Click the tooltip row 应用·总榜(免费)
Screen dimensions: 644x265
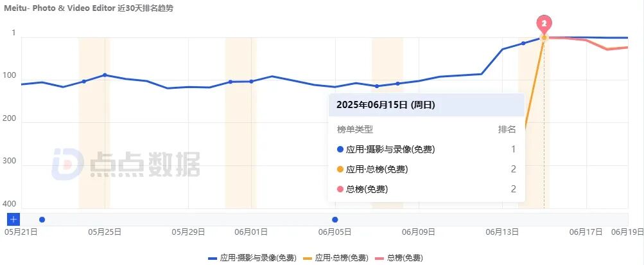(x=426, y=169)
